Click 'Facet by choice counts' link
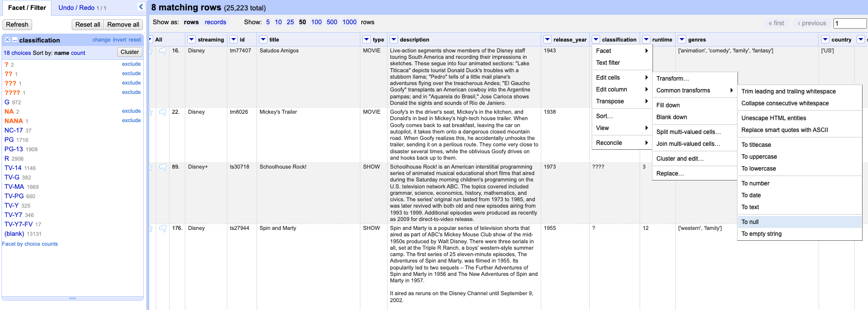 pos(30,244)
